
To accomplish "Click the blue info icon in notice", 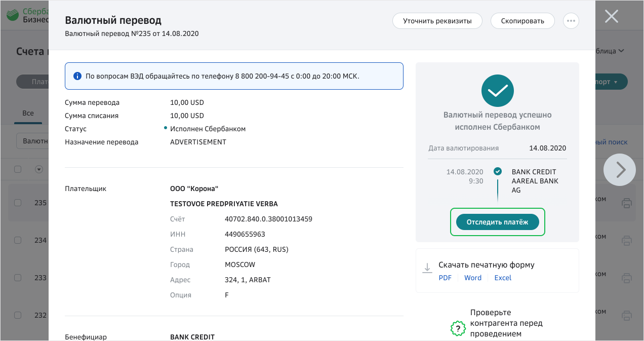I will [x=77, y=76].
